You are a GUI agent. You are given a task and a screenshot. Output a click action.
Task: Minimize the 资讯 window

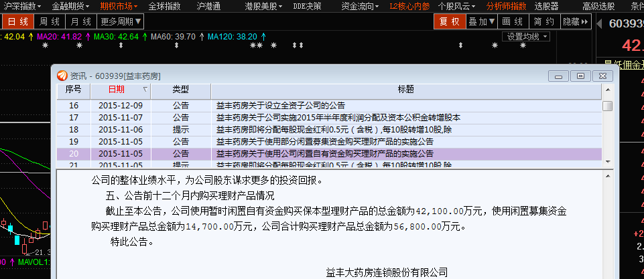[x=558, y=76]
